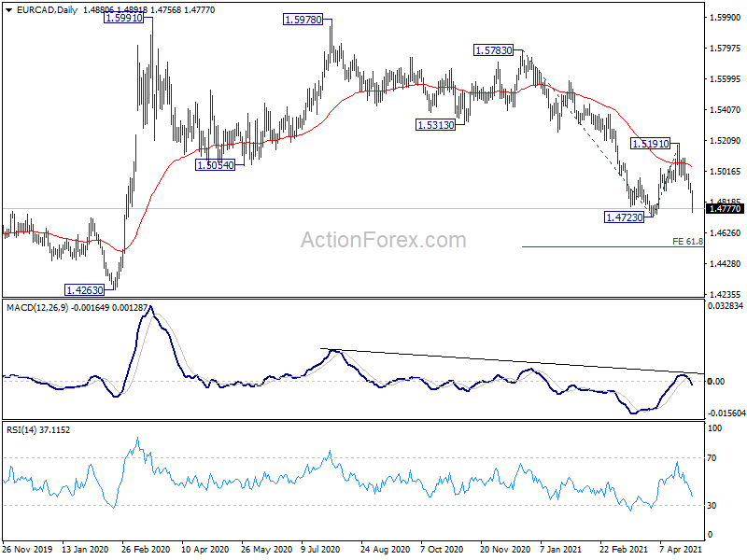
Task: Open the EURCAD chart dropdown triangle
Action: point(9,10)
